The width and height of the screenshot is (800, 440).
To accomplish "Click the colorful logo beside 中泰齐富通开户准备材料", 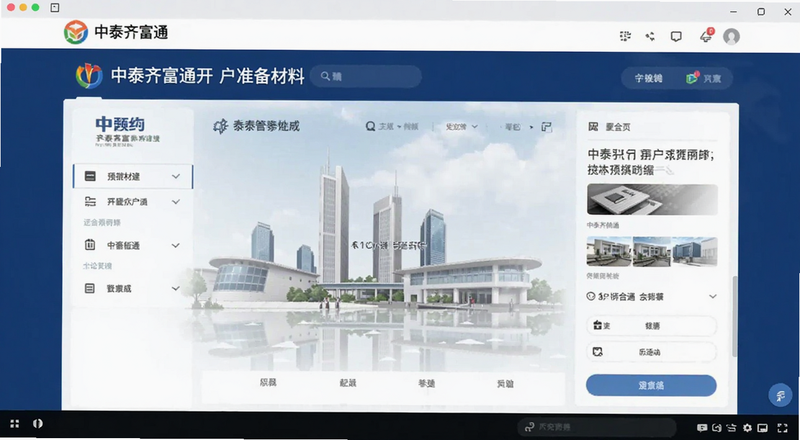I will tap(89, 76).
